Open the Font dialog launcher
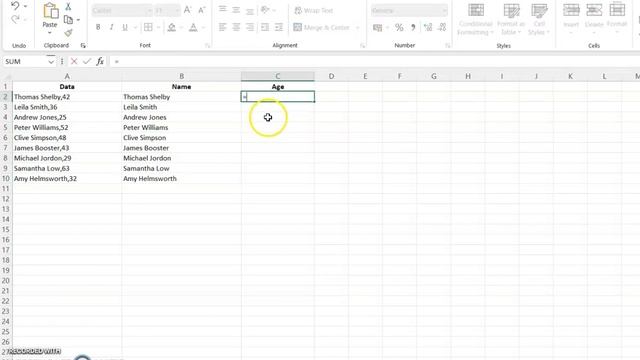This screenshot has height=360, width=640. [x=207, y=46]
